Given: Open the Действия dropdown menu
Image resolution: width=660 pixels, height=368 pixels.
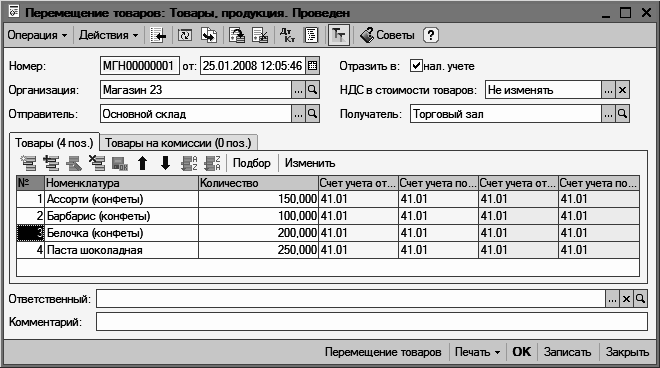Looking at the screenshot, I should point(109,35).
